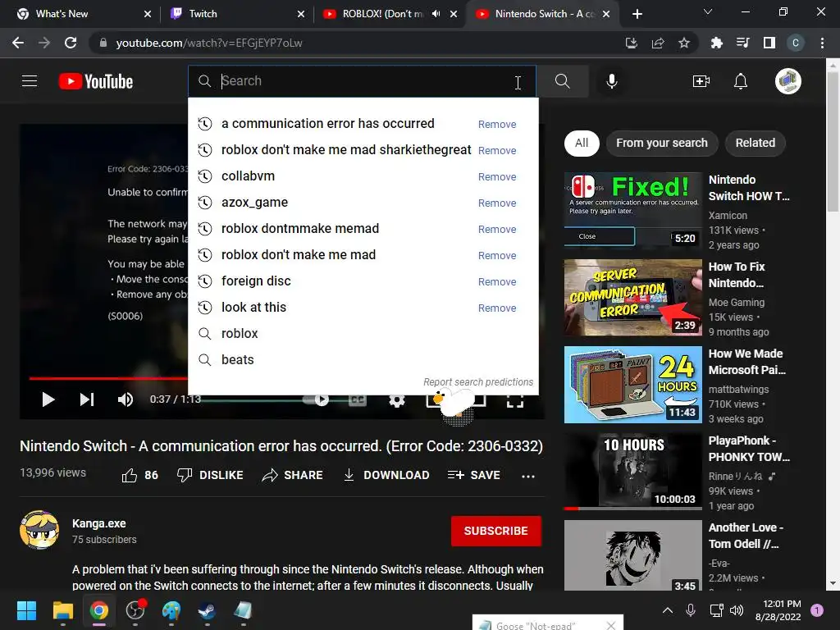This screenshot has height=630, width=840.
Task: Open the 10 HOURS PHONKY TOWN thumbnail
Action: pyautogui.click(x=633, y=472)
